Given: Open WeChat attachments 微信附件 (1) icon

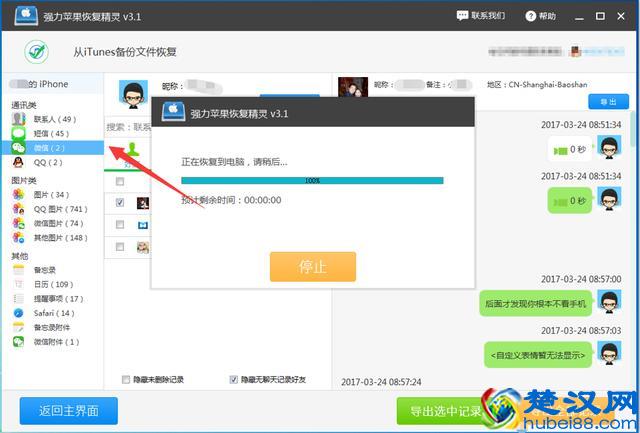Looking at the screenshot, I should (x=18, y=342).
